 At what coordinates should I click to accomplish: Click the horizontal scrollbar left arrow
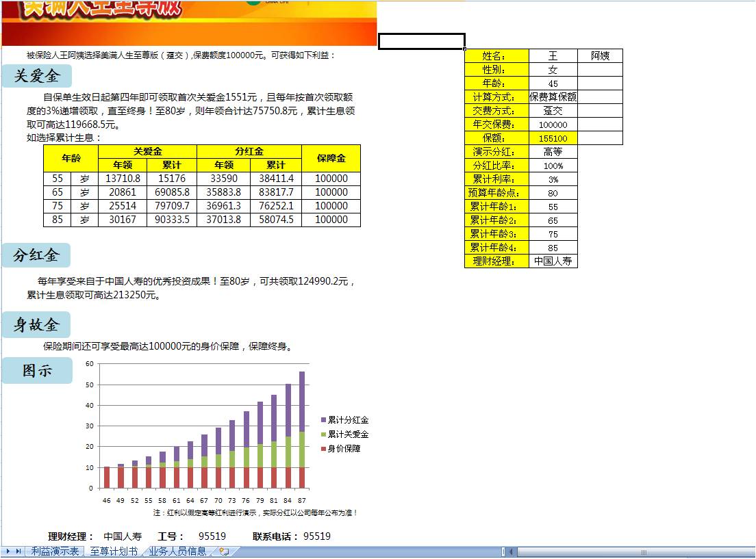(x=511, y=551)
